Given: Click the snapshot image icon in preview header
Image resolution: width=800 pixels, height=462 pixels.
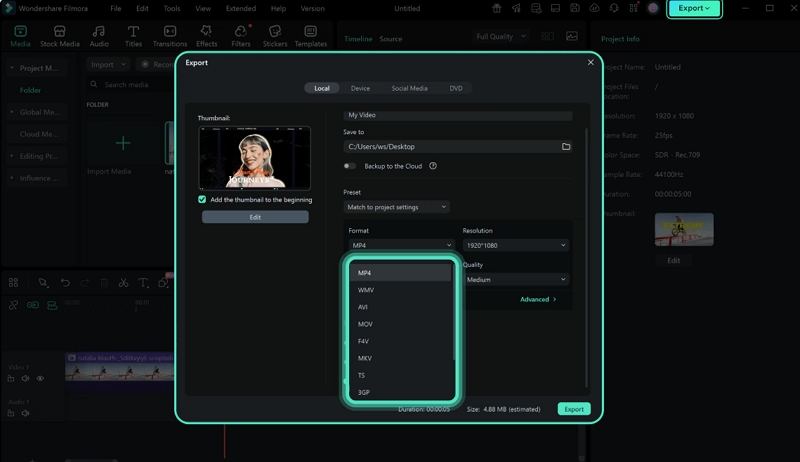Looking at the screenshot, I should (x=572, y=36).
